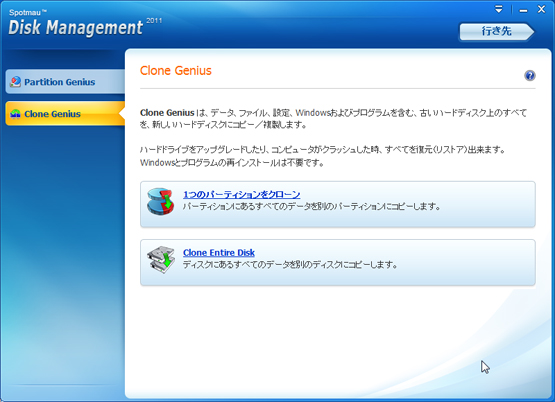Click the Windows再インストール不要 description line
The width and height of the screenshot is (555, 402).
[x=232, y=163]
